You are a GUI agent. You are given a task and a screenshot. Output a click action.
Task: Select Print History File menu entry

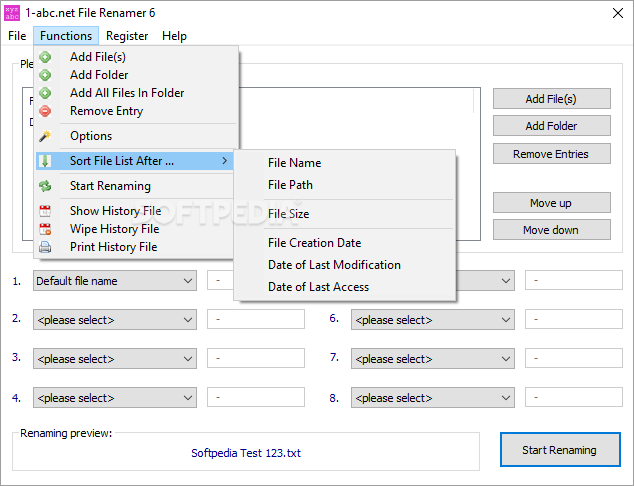point(135,247)
